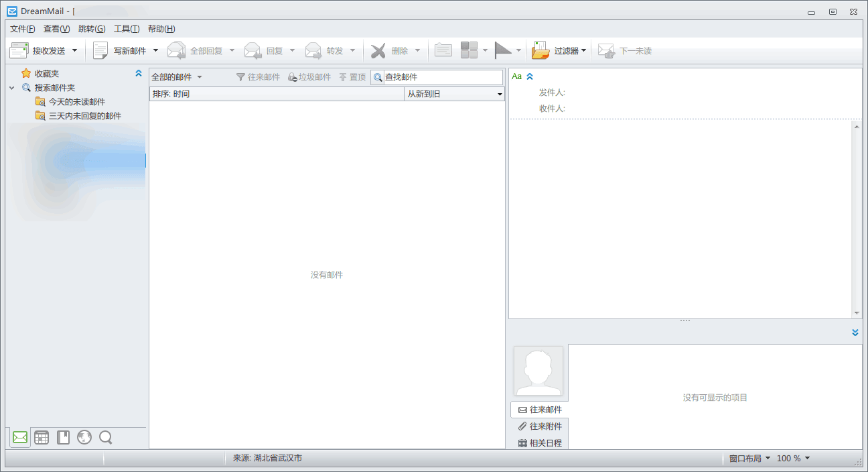Open the Send/Receive dropdown arrow
This screenshot has height=472, width=868.
point(74,50)
